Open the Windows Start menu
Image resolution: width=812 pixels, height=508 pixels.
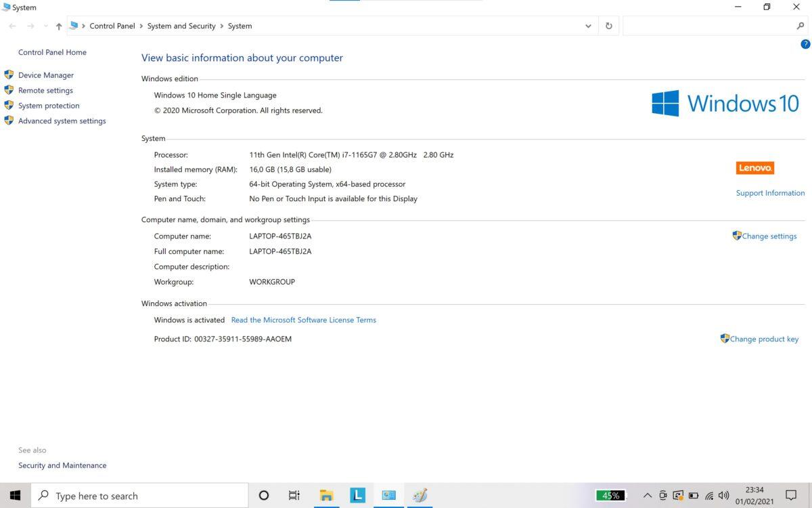pos(15,496)
